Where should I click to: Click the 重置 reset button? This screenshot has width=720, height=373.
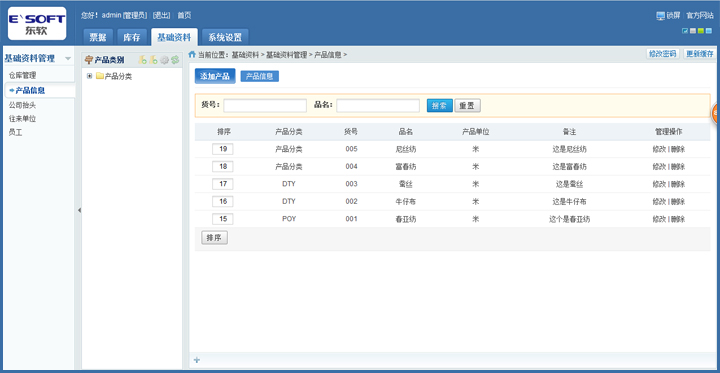click(467, 106)
